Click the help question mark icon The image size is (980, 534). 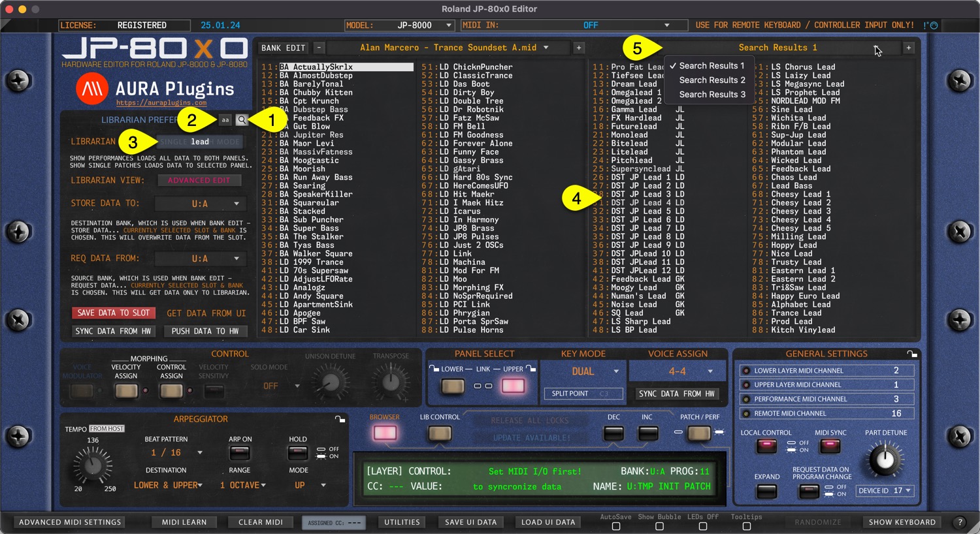pyautogui.click(x=960, y=522)
